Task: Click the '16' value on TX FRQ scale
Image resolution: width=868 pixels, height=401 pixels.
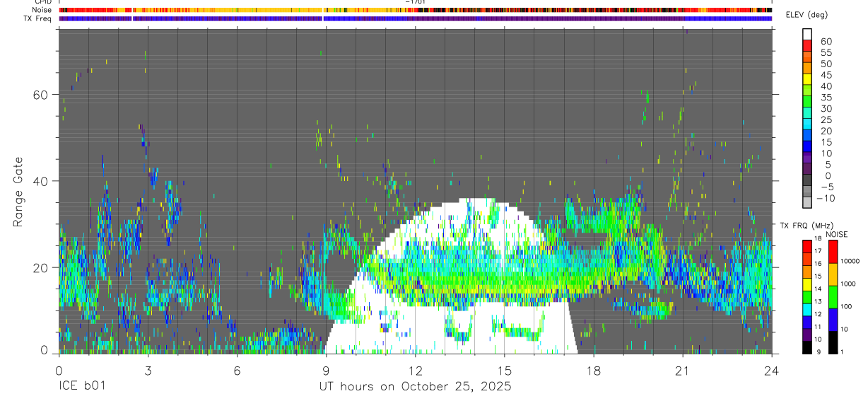Action: point(819,264)
